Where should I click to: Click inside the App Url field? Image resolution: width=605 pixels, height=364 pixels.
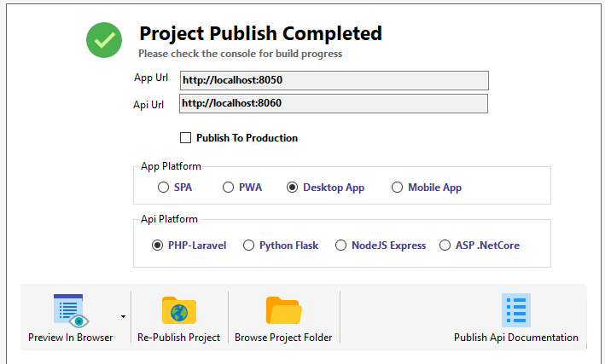pos(334,80)
